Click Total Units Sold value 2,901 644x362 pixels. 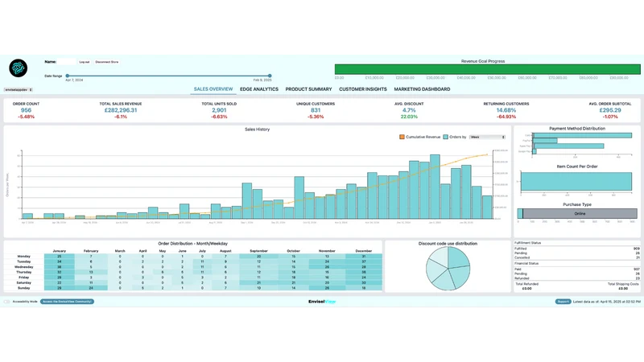click(219, 110)
